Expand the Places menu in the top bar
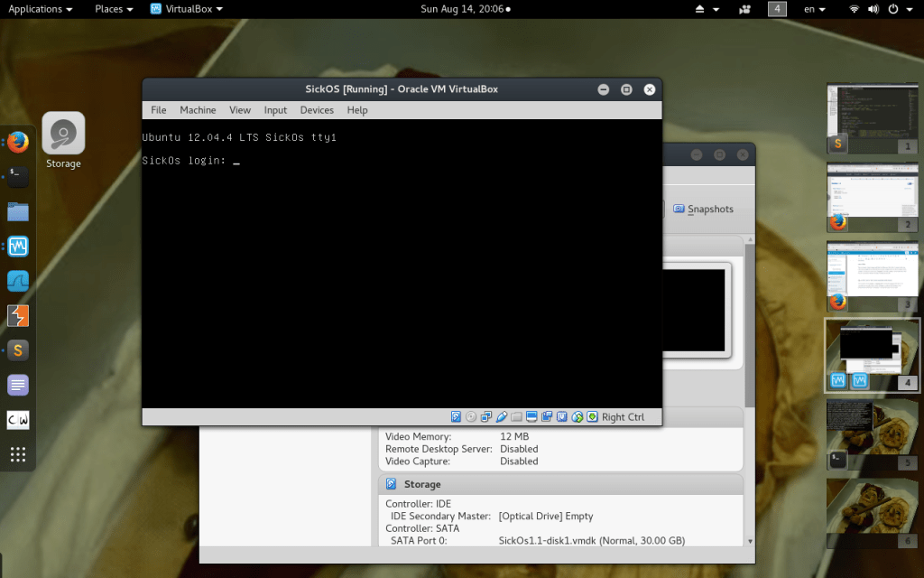The width and height of the screenshot is (924, 578). coord(107,9)
